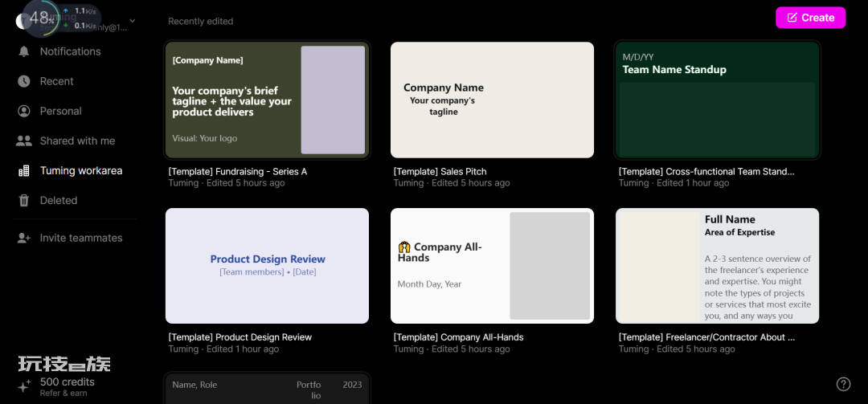Click the Invite teammates add-person icon
The width and height of the screenshot is (868, 404).
(x=24, y=238)
